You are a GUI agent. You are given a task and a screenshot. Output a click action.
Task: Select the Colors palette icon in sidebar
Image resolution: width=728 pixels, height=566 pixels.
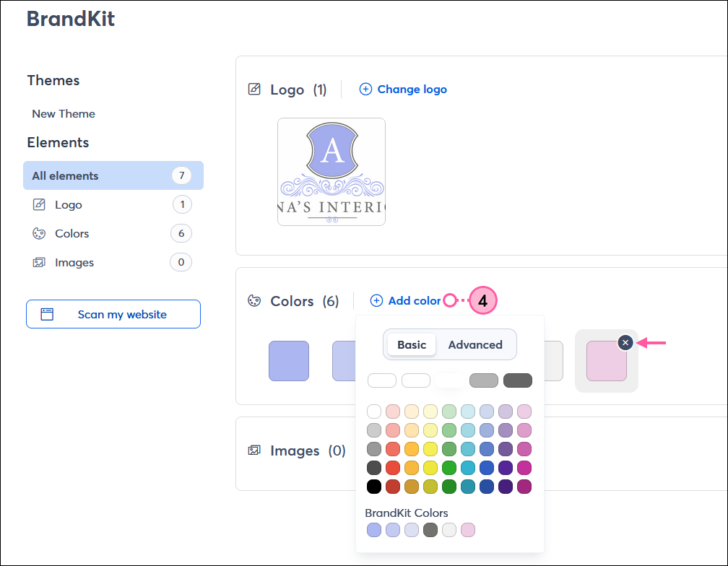[x=39, y=233]
